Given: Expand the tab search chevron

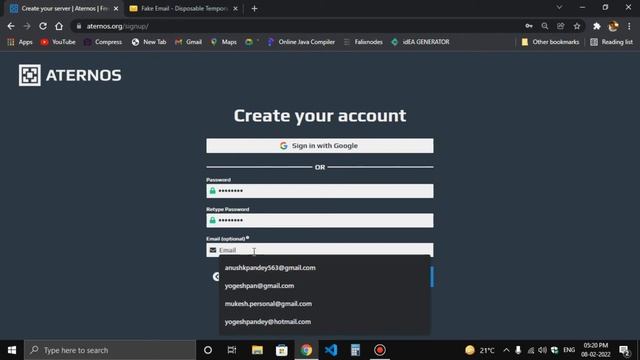Looking at the screenshot, I should [559, 7].
